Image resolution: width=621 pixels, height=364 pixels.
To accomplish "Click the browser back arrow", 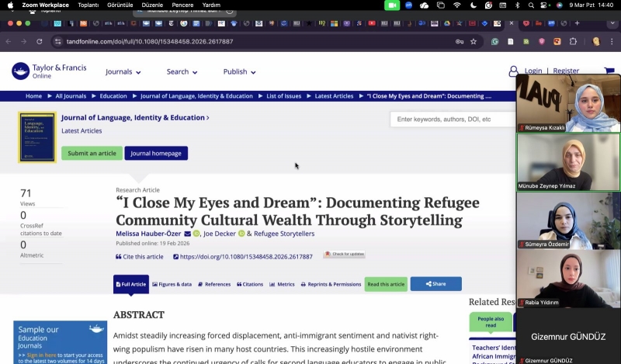I will coord(10,42).
